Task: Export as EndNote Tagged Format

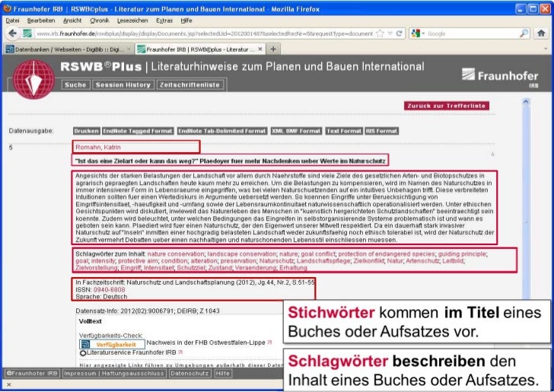Action: click(138, 131)
